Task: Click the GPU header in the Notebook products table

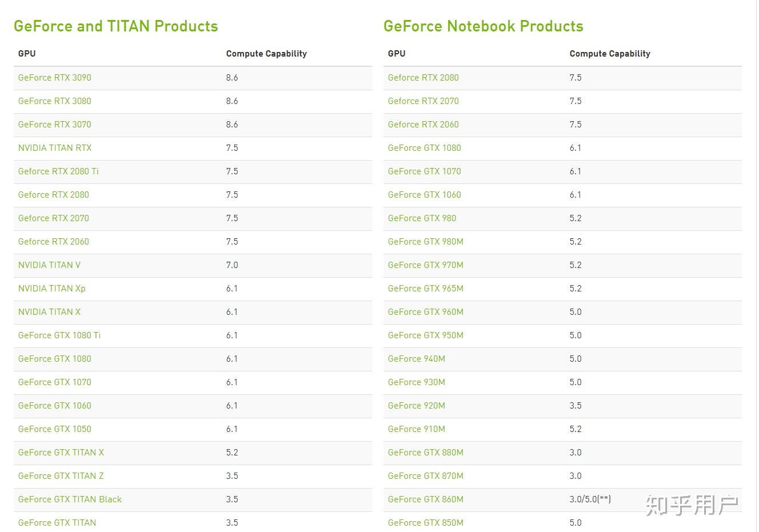Action: 397,54
